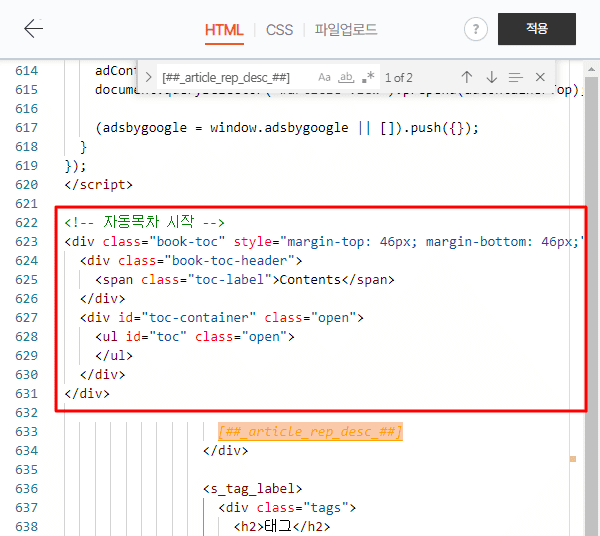Click the <h2>태그</h2> heading on line 638
This screenshot has width=600, height=536.
282,526
